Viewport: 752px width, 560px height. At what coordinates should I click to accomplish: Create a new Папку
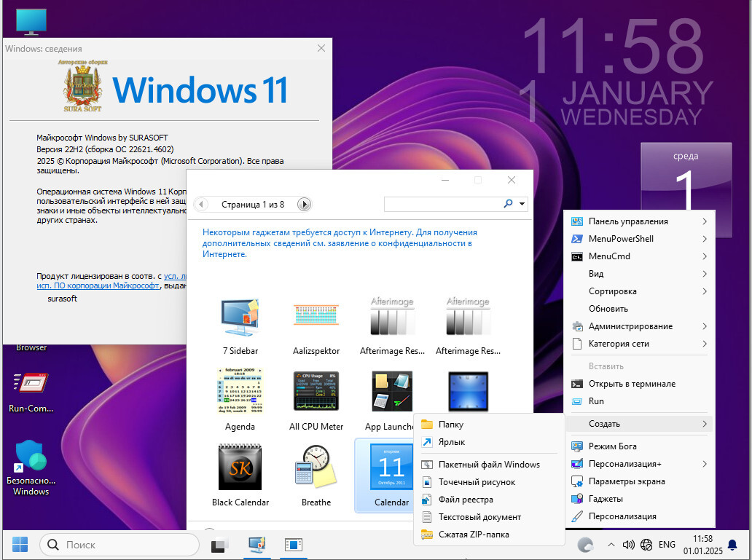(x=488, y=425)
